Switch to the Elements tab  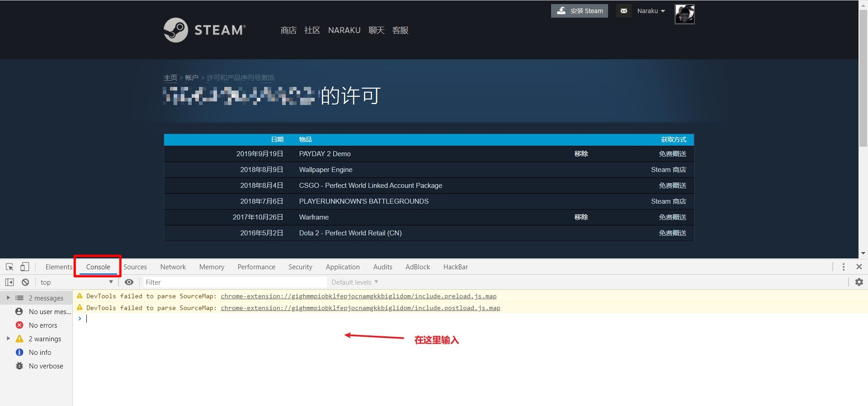tap(59, 267)
